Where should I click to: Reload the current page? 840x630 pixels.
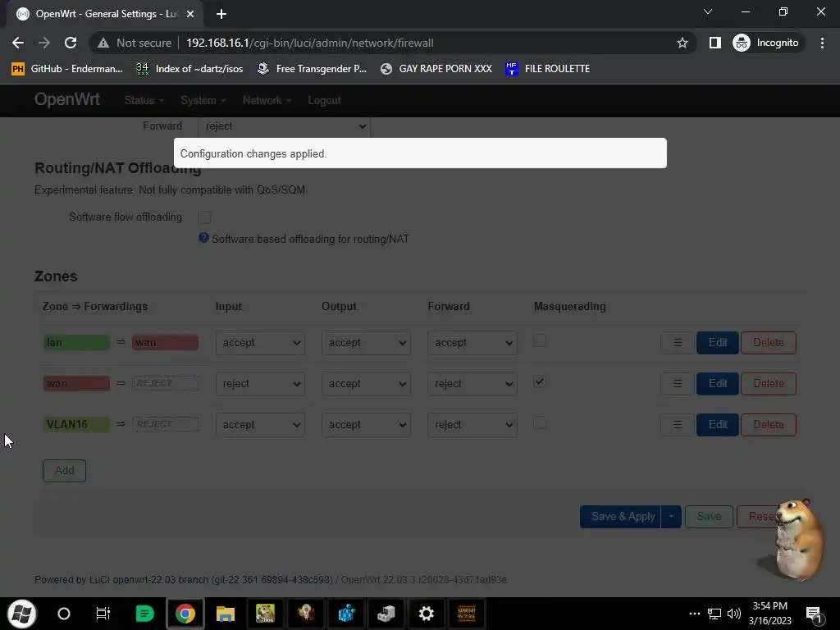pyautogui.click(x=71, y=43)
